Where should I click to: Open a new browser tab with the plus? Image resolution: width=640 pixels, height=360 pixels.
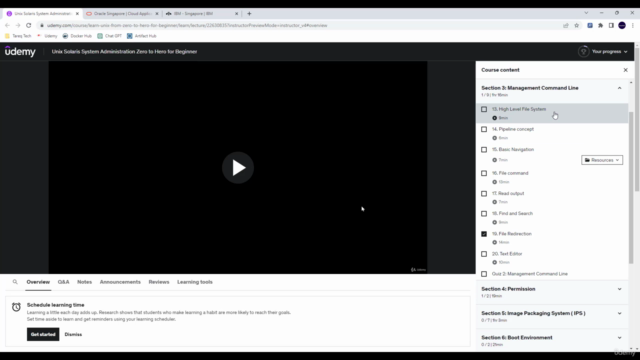point(249,13)
